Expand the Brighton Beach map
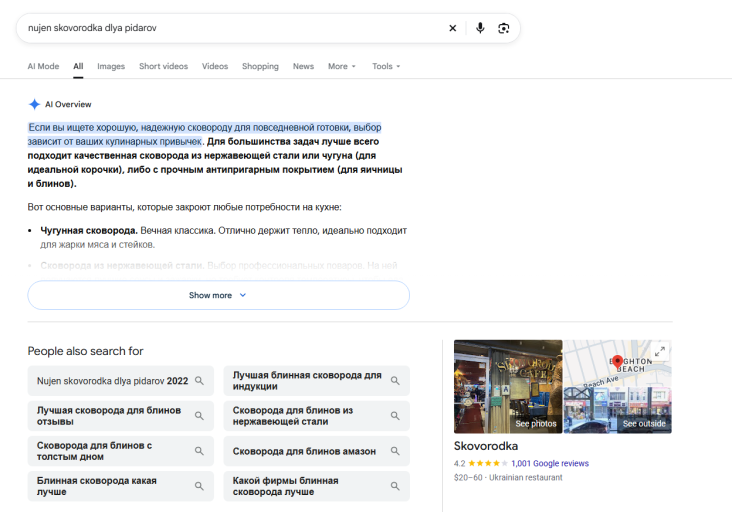Viewport: 732px width, 512px height. (660, 351)
